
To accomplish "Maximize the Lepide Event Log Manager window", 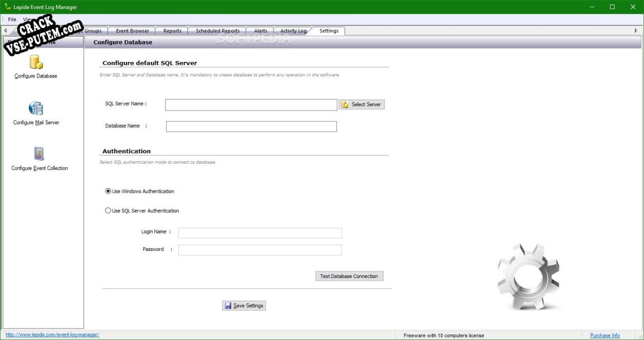I will [613, 7].
